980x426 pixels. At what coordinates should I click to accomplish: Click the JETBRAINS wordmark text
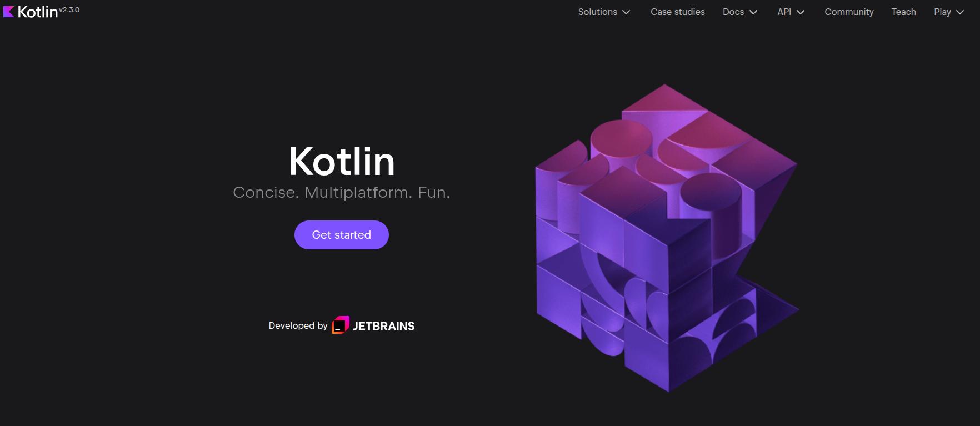pos(384,326)
